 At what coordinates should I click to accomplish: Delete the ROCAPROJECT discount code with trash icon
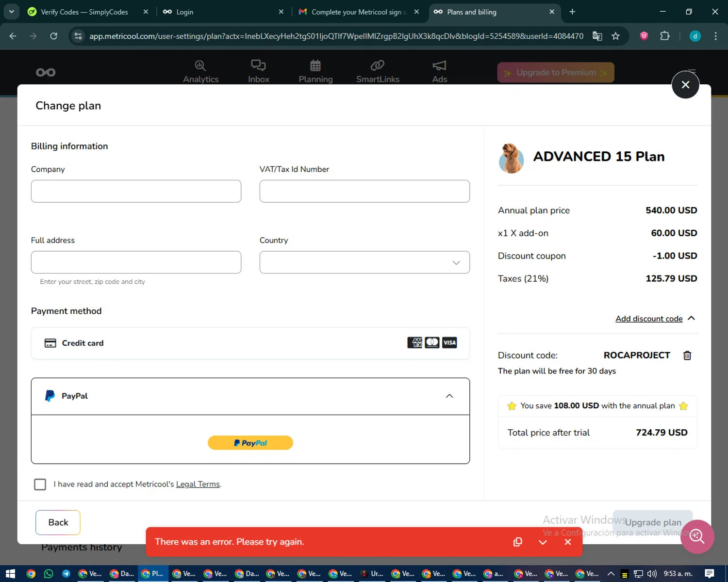687,356
